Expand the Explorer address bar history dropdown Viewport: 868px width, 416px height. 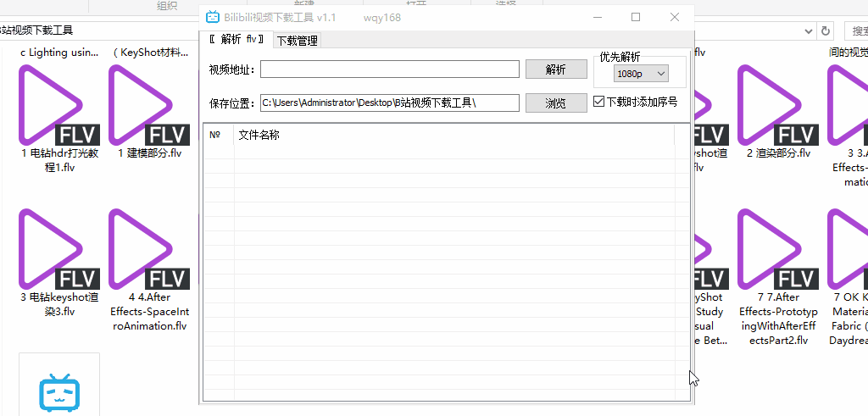click(810, 31)
